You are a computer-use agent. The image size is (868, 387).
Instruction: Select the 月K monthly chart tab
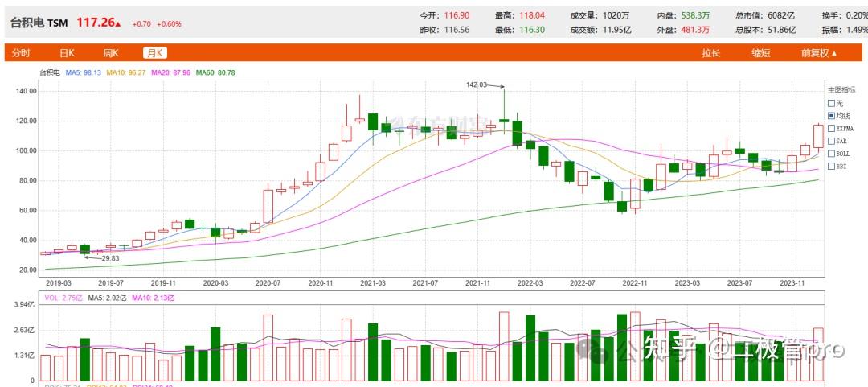tap(154, 53)
